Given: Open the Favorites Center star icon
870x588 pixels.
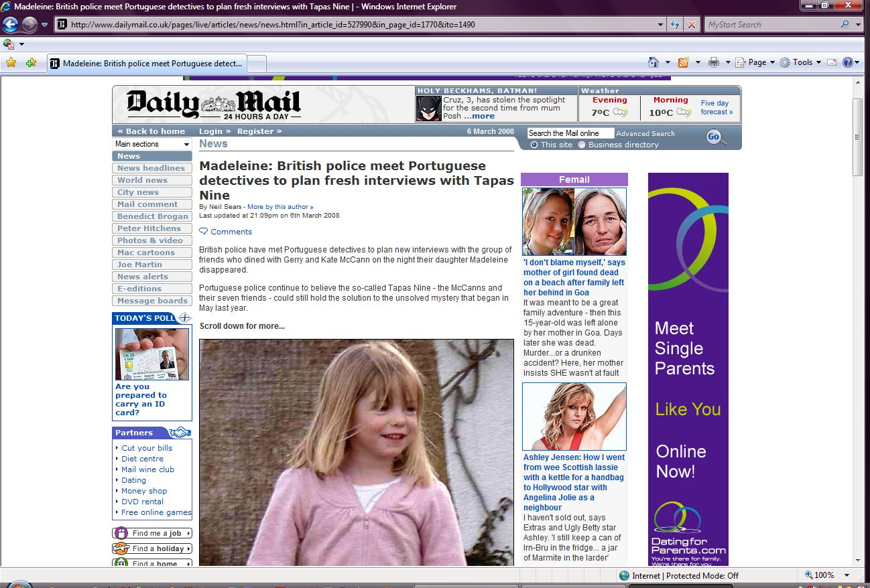Looking at the screenshot, I should tap(11, 63).
